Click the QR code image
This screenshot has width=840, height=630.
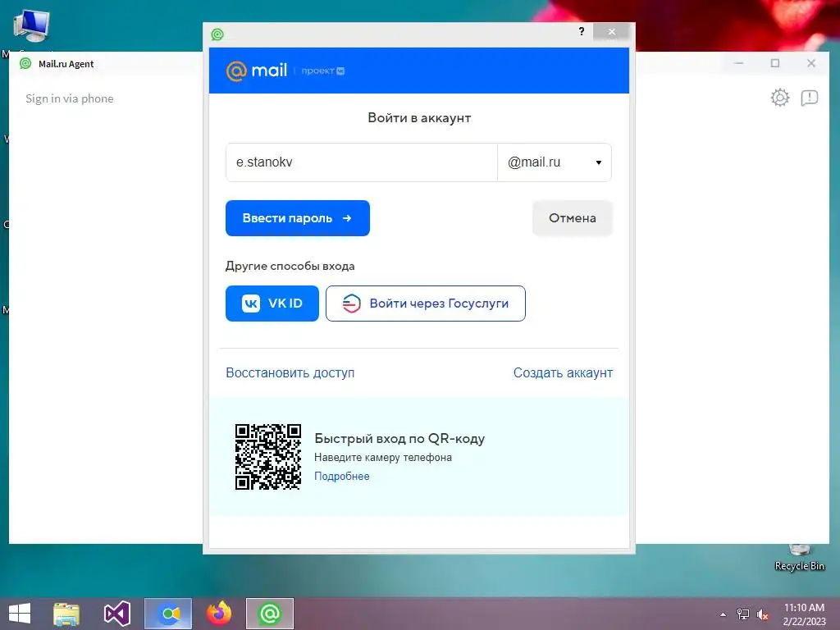(x=268, y=457)
